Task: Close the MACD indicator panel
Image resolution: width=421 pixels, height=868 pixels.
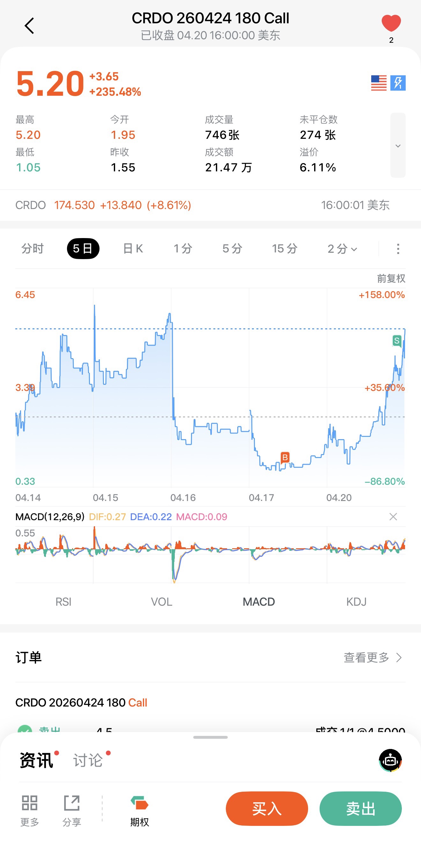Action: (393, 517)
